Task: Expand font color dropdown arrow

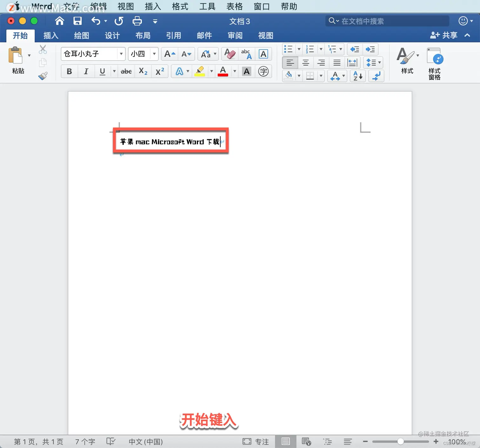Action: pos(235,71)
